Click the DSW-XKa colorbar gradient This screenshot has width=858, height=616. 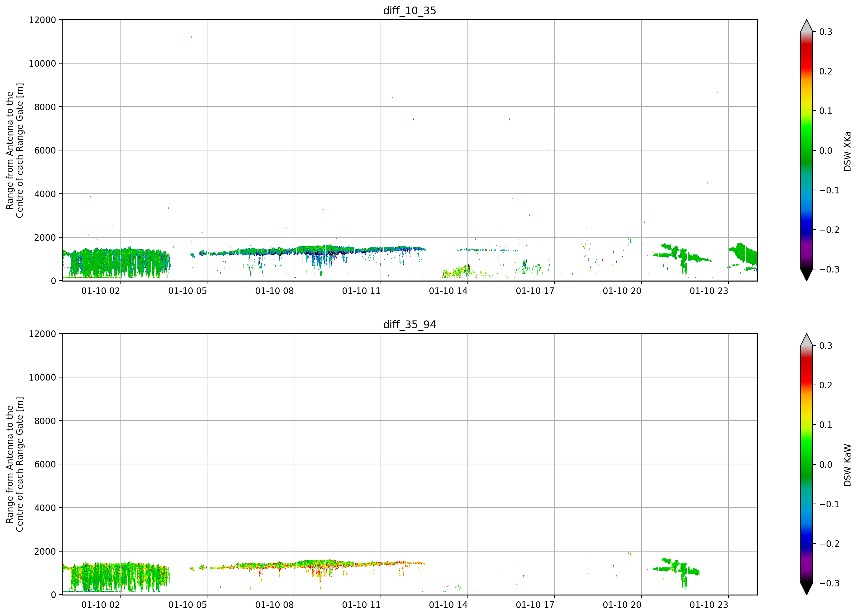tap(806, 150)
